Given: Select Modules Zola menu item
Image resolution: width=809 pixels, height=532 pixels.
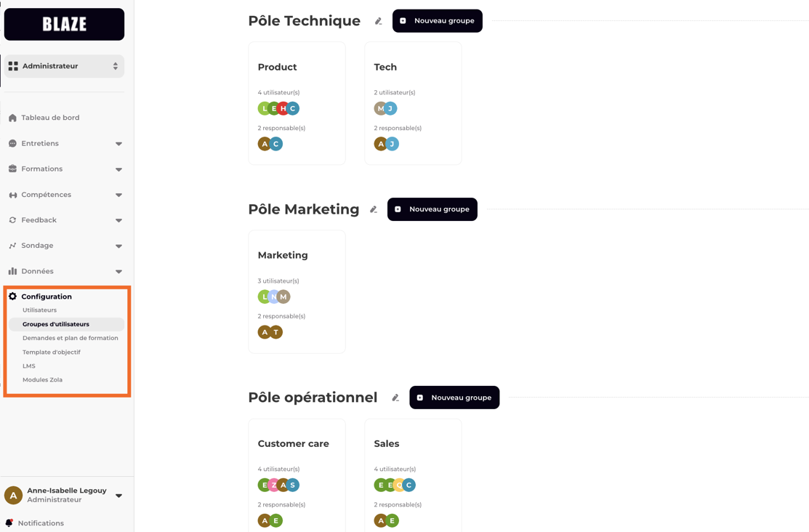Looking at the screenshot, I should point(42,380).
